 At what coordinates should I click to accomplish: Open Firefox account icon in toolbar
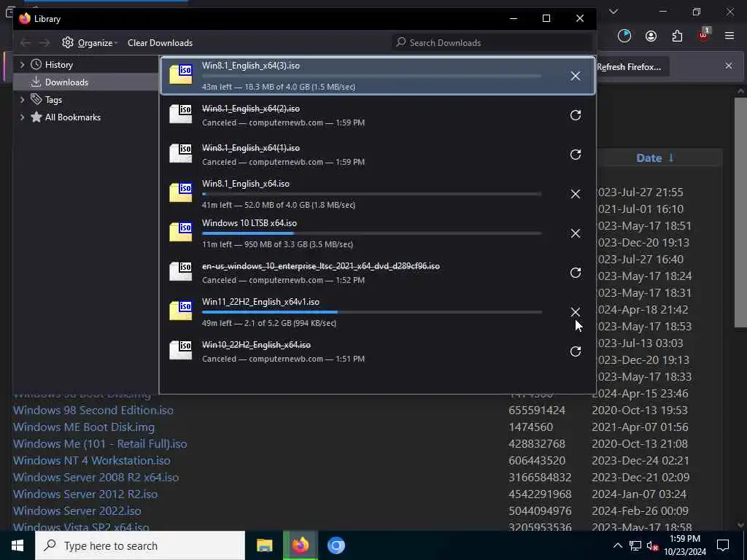(651, 36)
